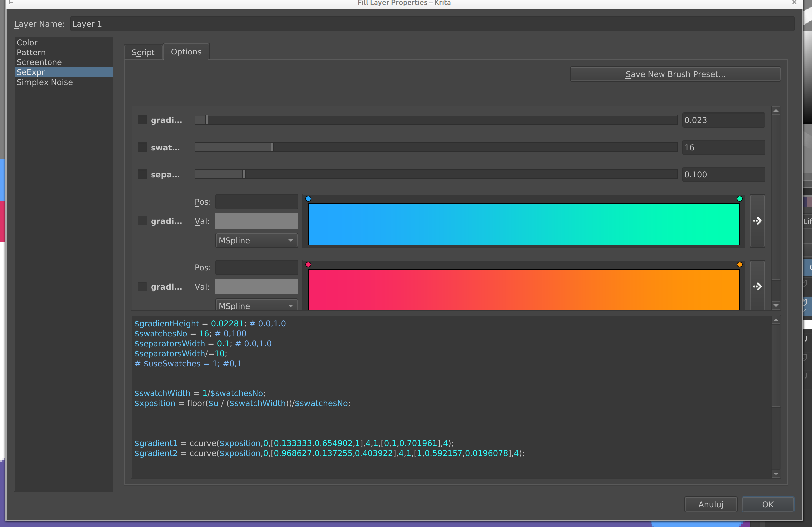Select the green control point on the first gradient
The image size is (812, 527).
(x=739, y=199)
